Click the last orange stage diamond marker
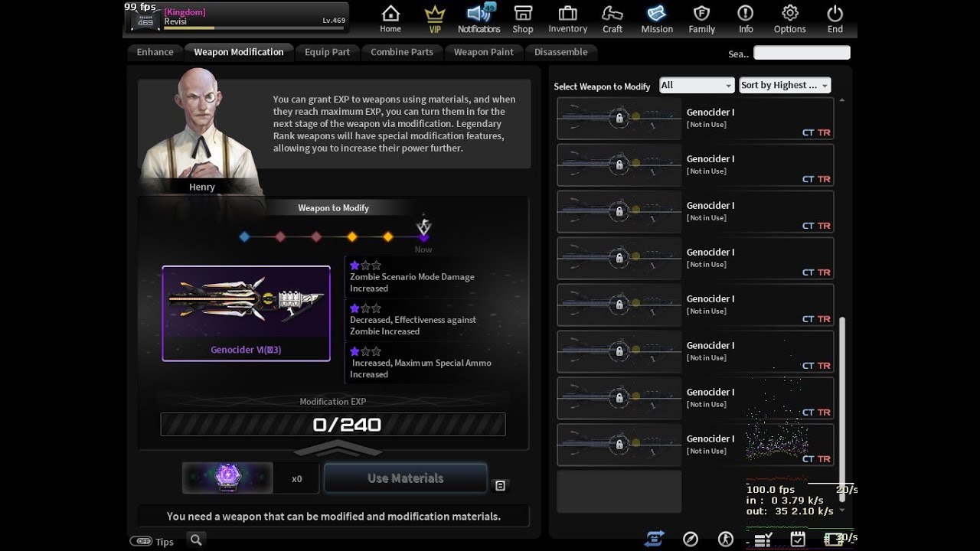This screenshot has height=551, width=980. (388, 237)
